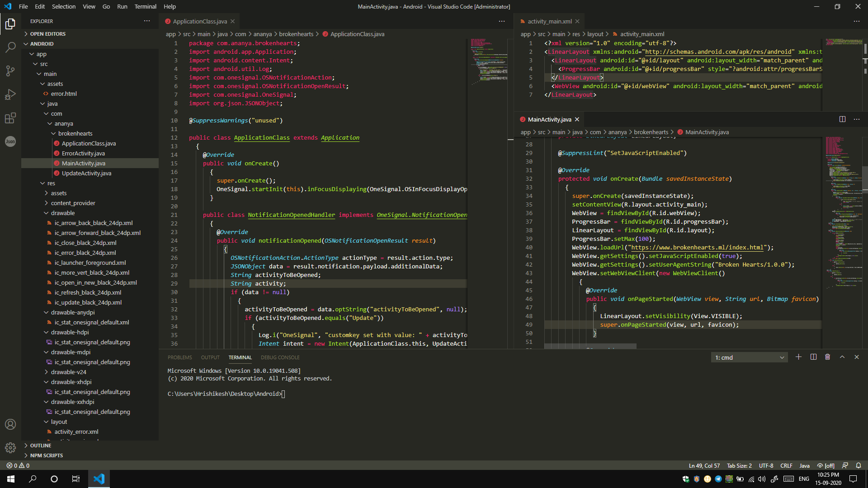Switch to the PROBLEMS panel tab
Image resolution: width=868 pixels, height=488 pixels.
pyautogui.click(x=179, y=357)
